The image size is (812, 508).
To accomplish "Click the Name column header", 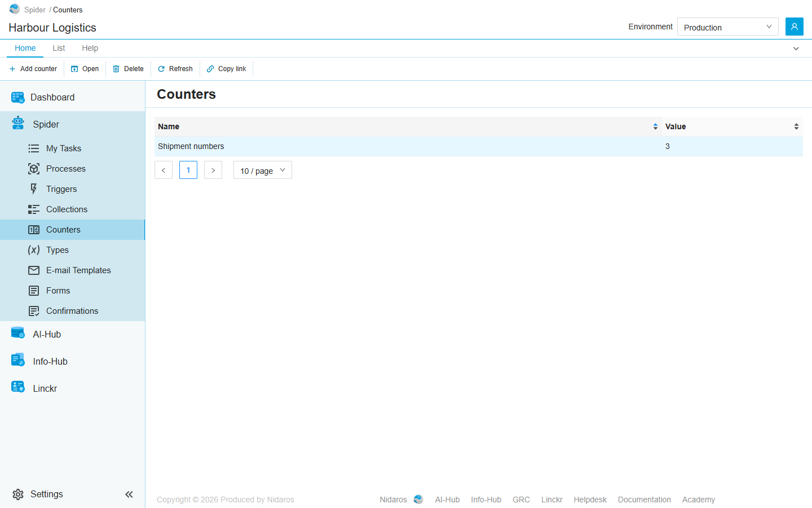I will point(408,126).
